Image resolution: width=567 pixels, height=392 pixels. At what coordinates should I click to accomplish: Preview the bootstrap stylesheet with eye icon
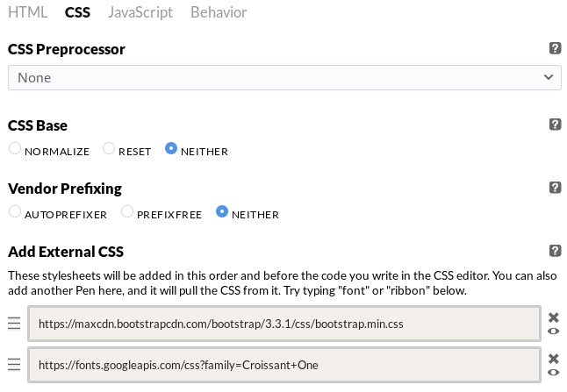[x=554, y=331]
